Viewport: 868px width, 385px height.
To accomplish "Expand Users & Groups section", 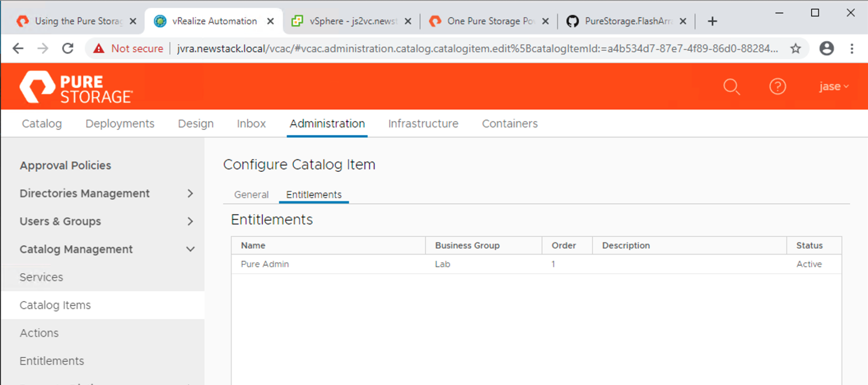I will [190, 222].
